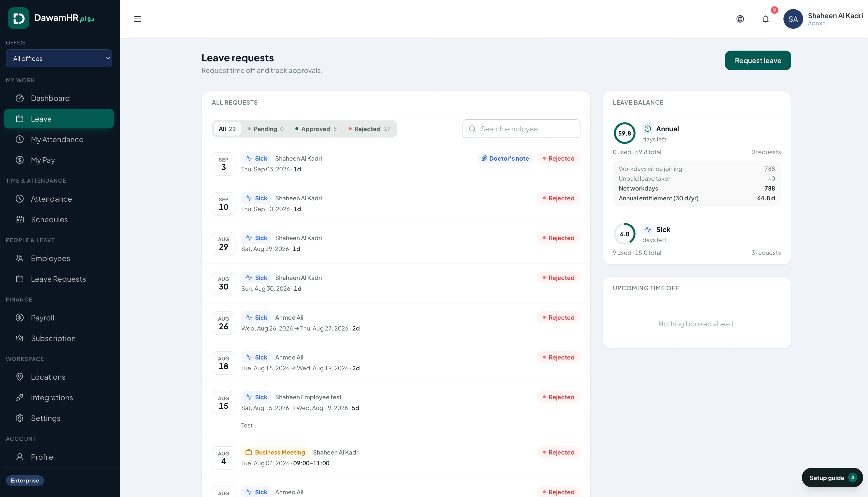Click the Payroll dollar icon
868x497 pixels.
[x=20, y=318]
